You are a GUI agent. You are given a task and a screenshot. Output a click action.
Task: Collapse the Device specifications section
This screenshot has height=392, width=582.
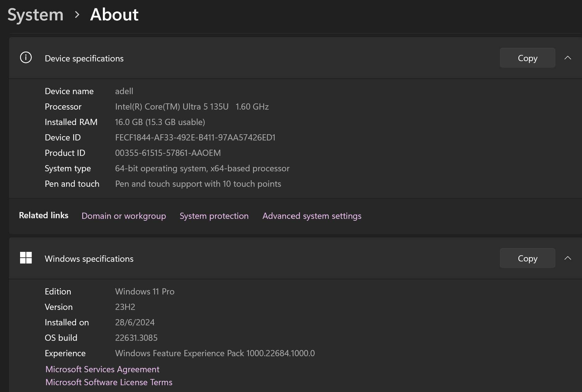tap(567, 58)
